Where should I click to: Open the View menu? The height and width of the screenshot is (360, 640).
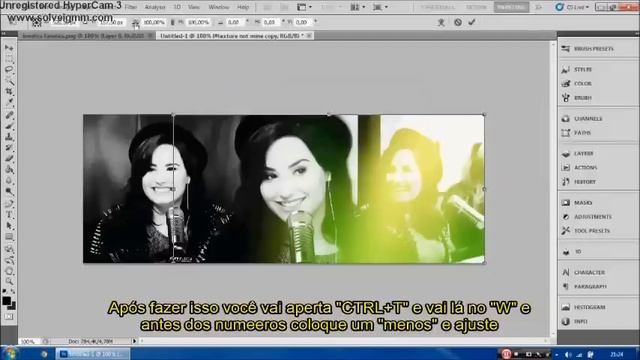194,7
